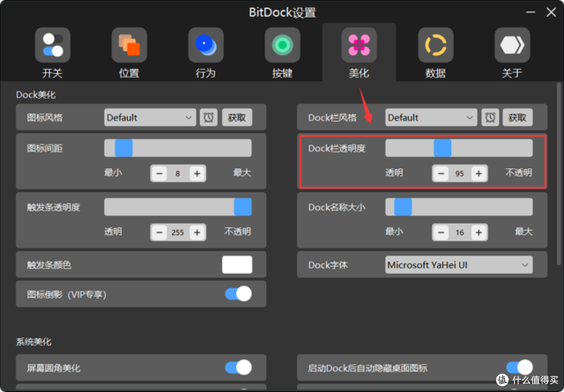Increase 图标间距 with the plus button

click(197, 173)
